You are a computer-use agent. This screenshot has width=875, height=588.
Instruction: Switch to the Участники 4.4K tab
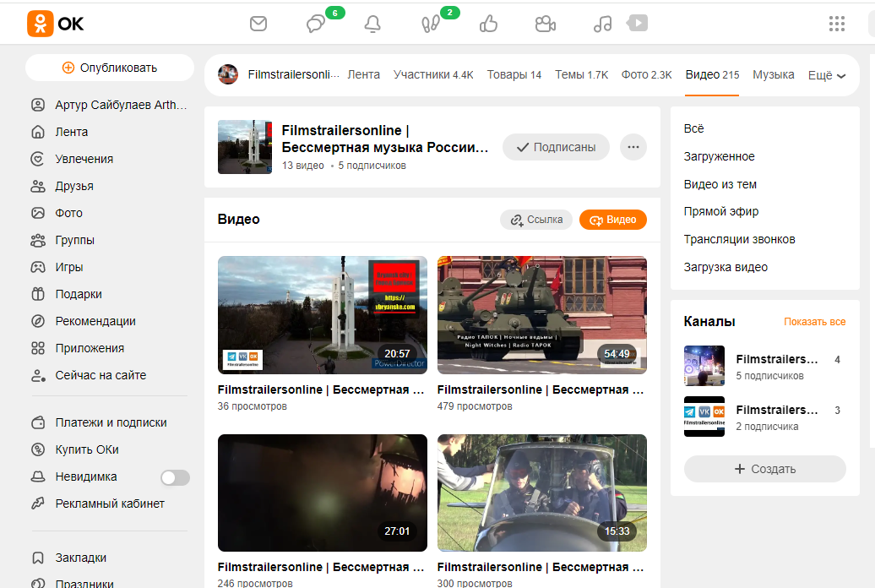(433, 75)
